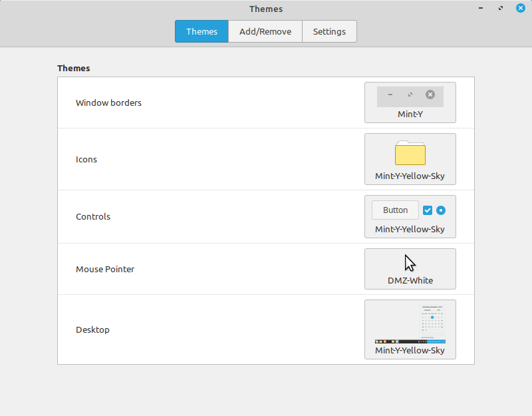Screen dimensions: 532x416
Task: Maximize the Themes window
Action: pos(501,8)
